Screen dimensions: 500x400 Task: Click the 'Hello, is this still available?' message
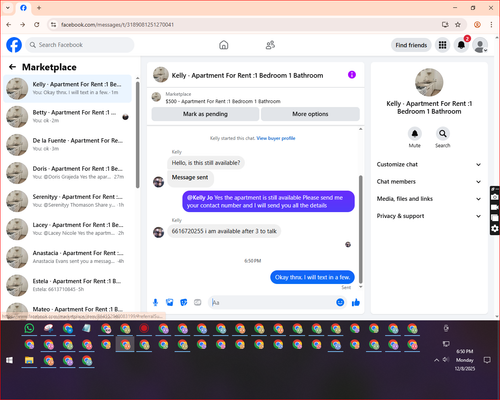pyautogui.click(x=206, y=163)
